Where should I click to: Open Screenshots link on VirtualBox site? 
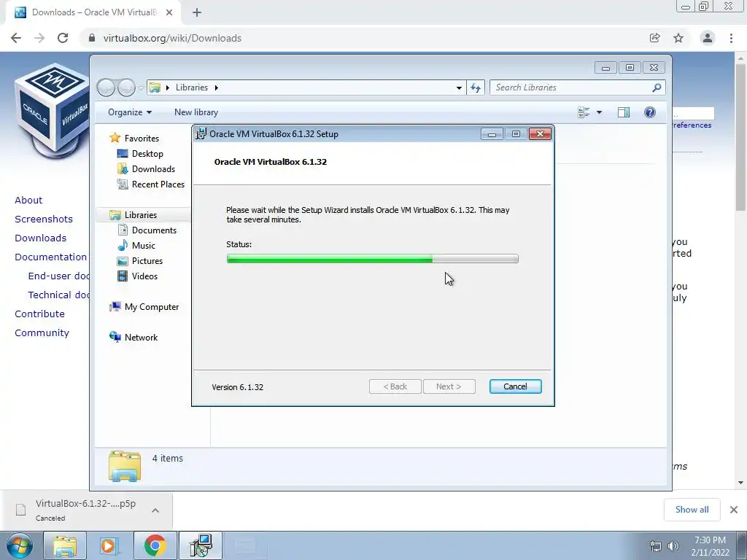pyautogui.click(x=44, y=219)
